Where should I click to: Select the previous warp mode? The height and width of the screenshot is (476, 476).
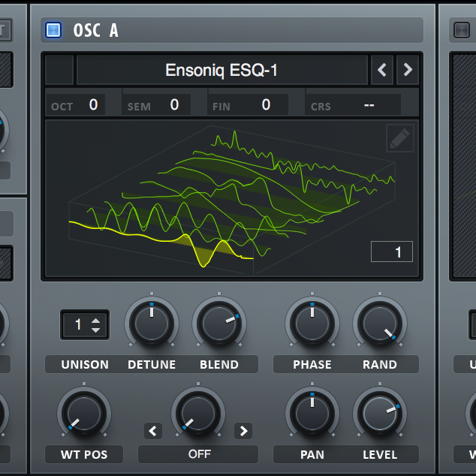[153, 431]
